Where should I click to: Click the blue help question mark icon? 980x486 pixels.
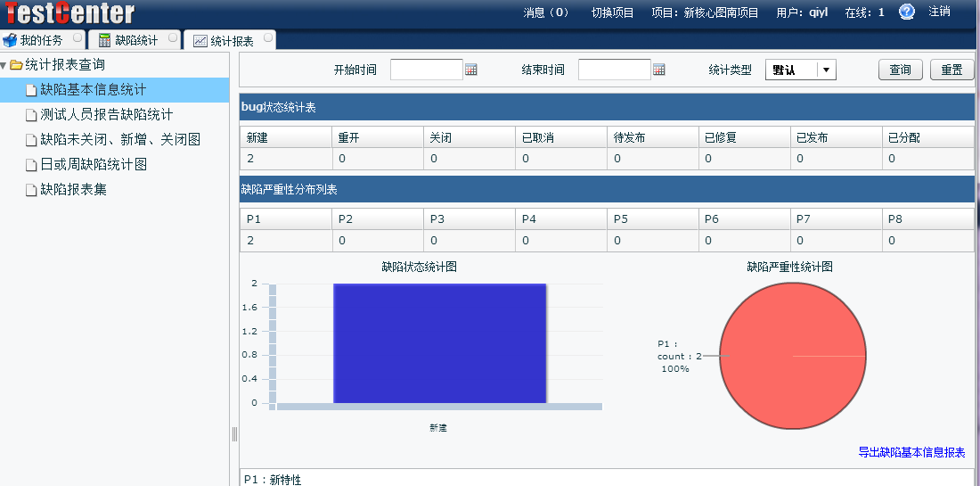(907, 12)
